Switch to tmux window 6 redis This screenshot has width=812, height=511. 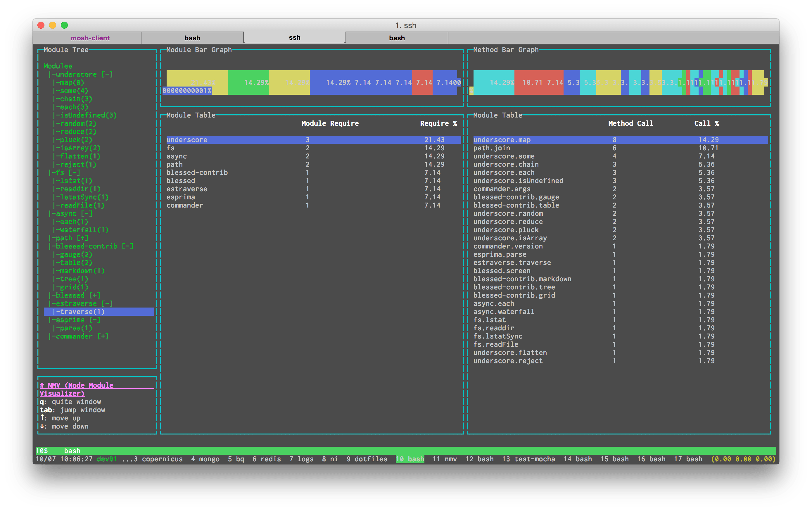tap(266, 459)
